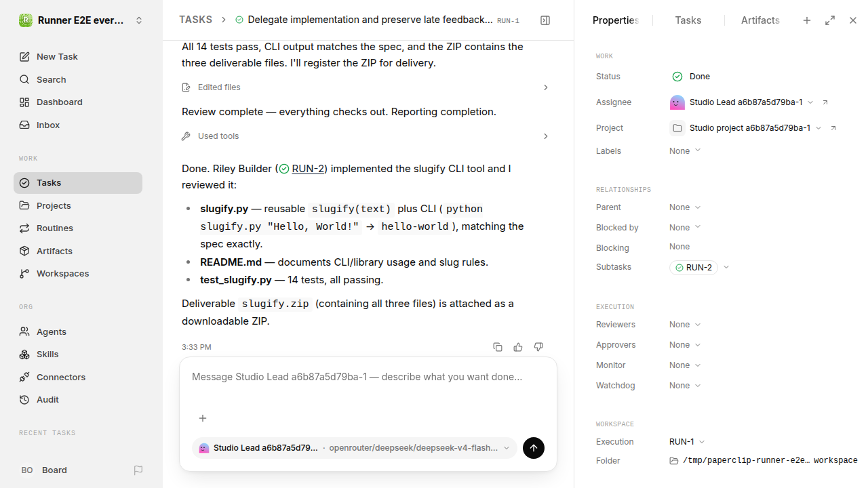View the Audit log
The height and width of the screenshot is (488, 868).
[78, 400]
